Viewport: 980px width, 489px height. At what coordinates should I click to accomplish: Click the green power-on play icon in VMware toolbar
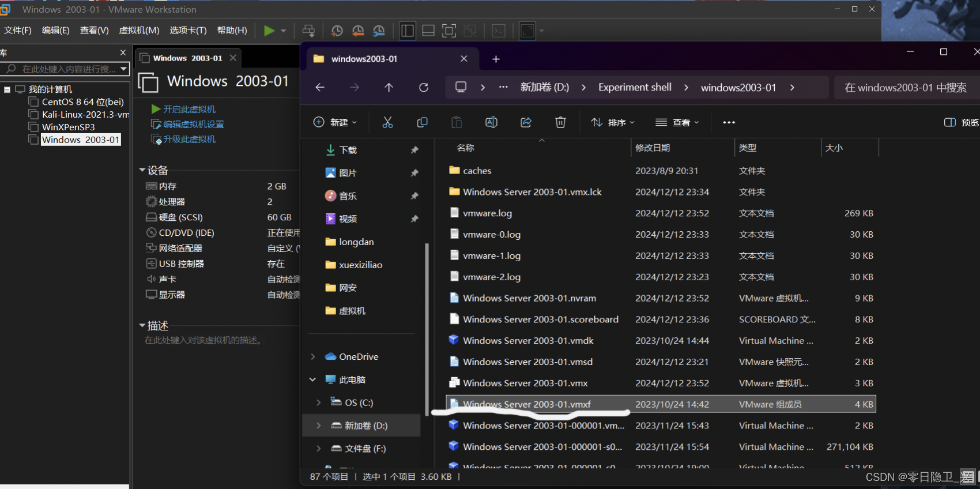(269, 31)
